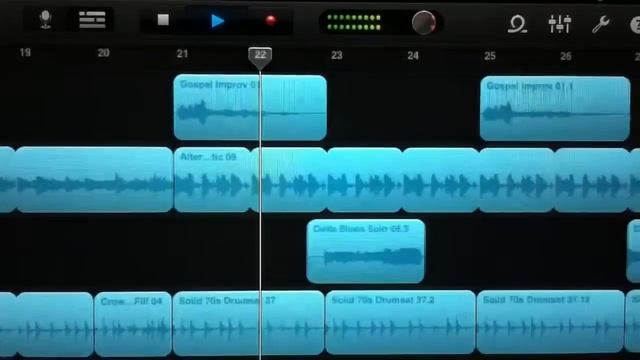
Task: Jump to bar 20 on the ruler
Action: pos(103,53)
